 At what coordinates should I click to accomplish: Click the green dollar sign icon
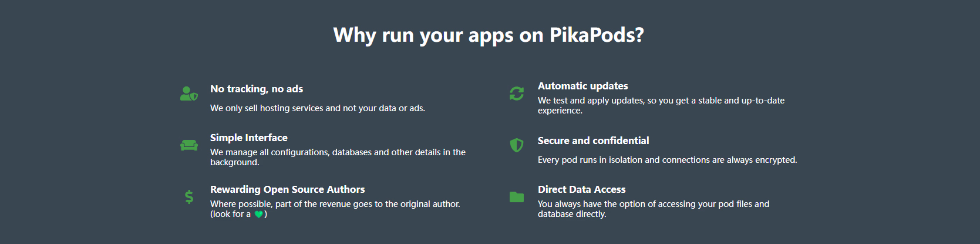tap(189, 196)
